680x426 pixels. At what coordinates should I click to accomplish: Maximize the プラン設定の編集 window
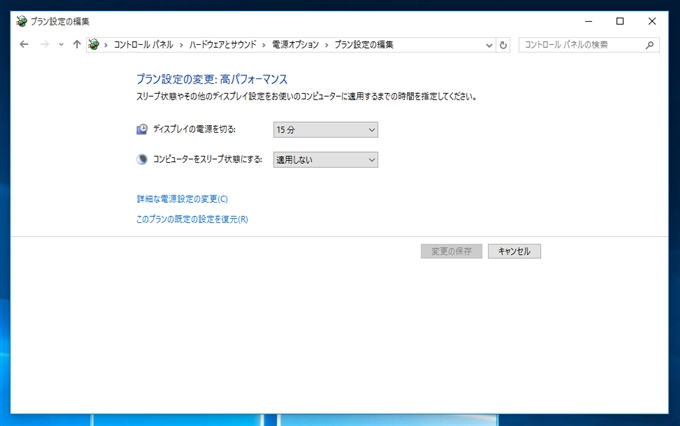(620, 21)
